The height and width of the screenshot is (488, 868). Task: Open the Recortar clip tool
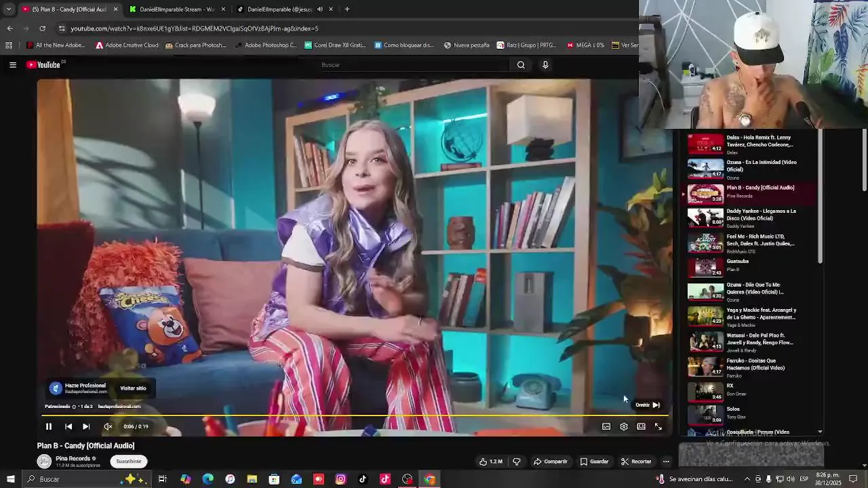pyautogui.click(x=636, y=462)
